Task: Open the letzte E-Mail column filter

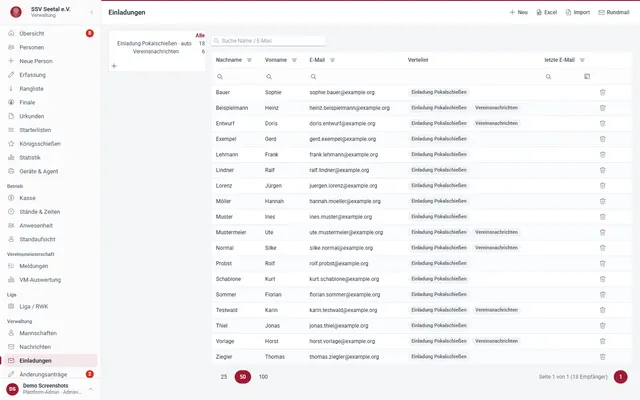Action: click(x=582, y=60)
